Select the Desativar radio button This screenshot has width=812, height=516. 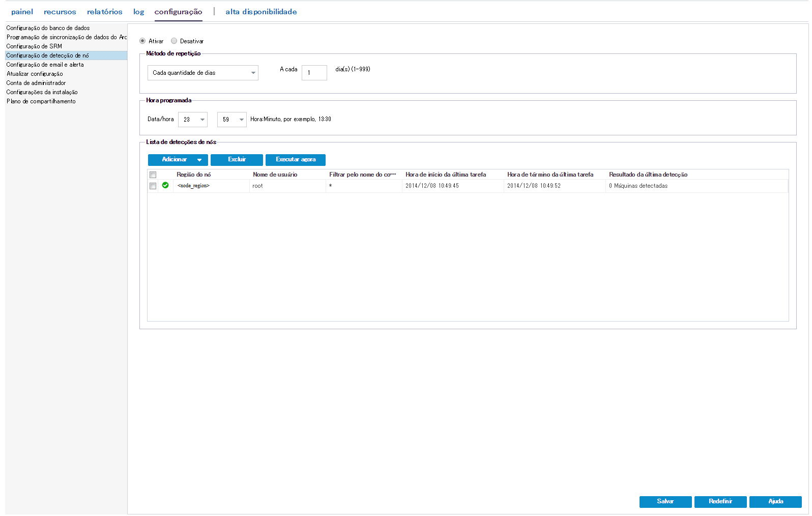(174, 41)
